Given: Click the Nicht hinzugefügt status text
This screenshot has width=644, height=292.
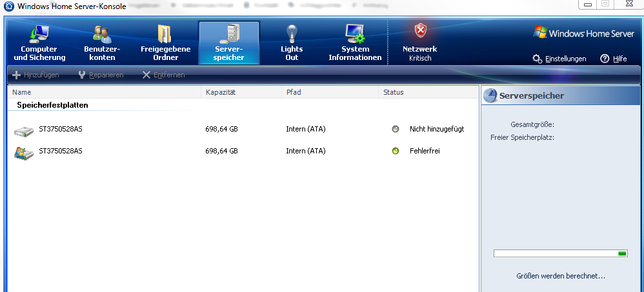Looking at the screenshot, I should click(437, 129).
